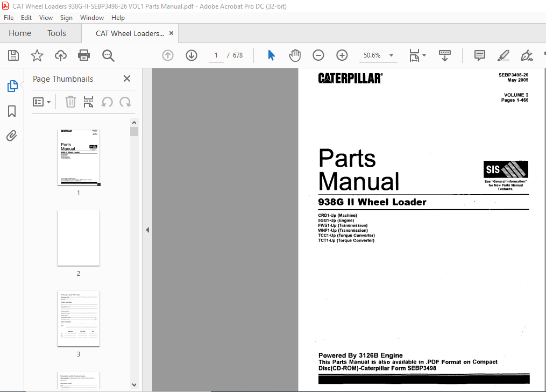Click the Caterpillar logo on the page
The width and height of the screenshot is (546, 392).
(x=350, y=79)
